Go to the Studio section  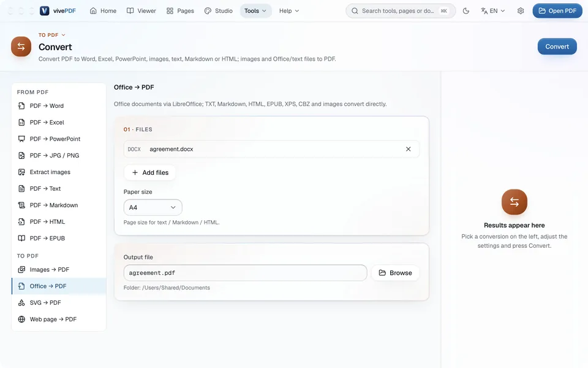point(219,11)
